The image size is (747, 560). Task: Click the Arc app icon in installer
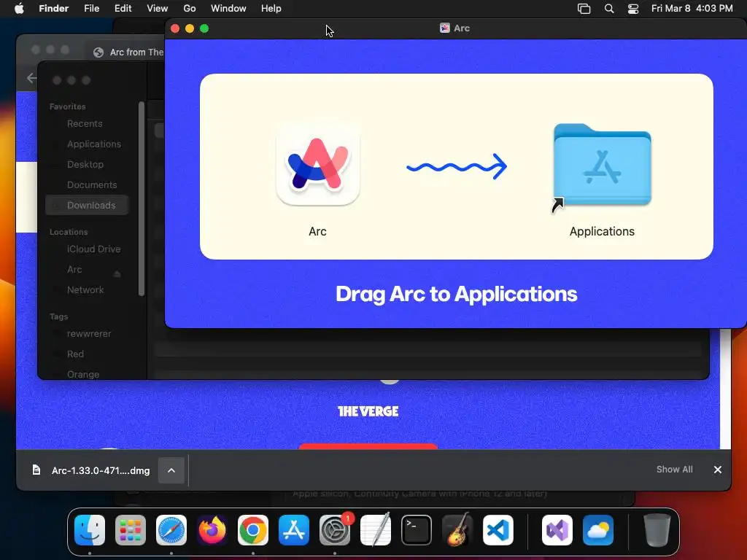(318, 164)
